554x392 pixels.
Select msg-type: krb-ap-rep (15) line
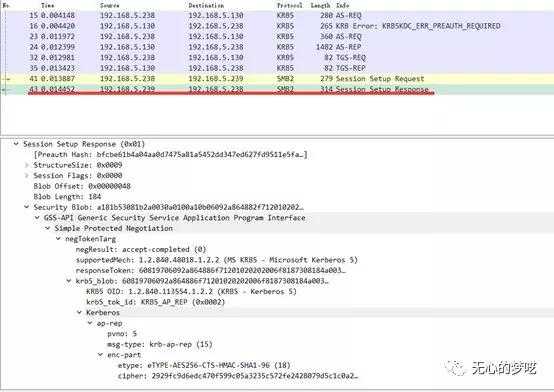(160, 344)
